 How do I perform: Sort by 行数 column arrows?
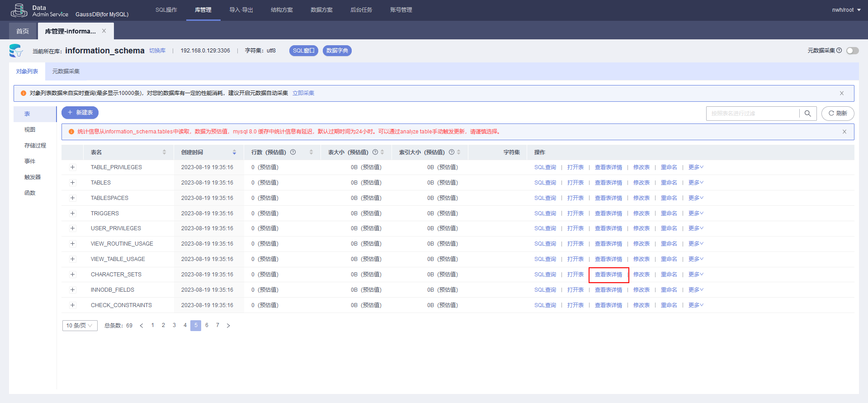(x=311, y=152)
